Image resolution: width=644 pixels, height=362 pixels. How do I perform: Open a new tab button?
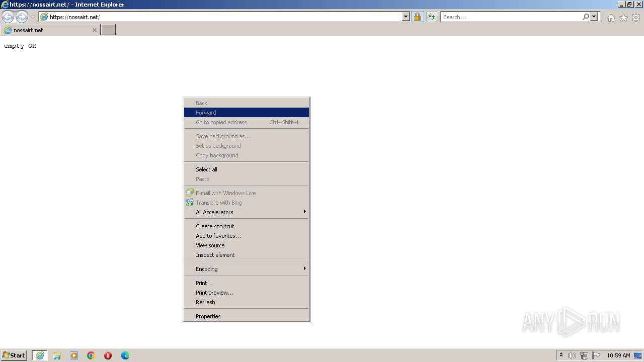tap(108, 30)
